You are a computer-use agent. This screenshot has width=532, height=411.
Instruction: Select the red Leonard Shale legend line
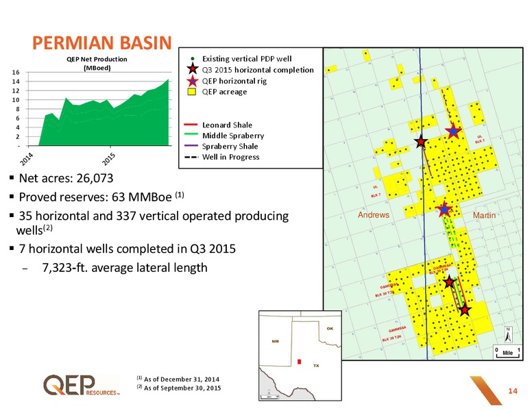[x=191, y=125]
